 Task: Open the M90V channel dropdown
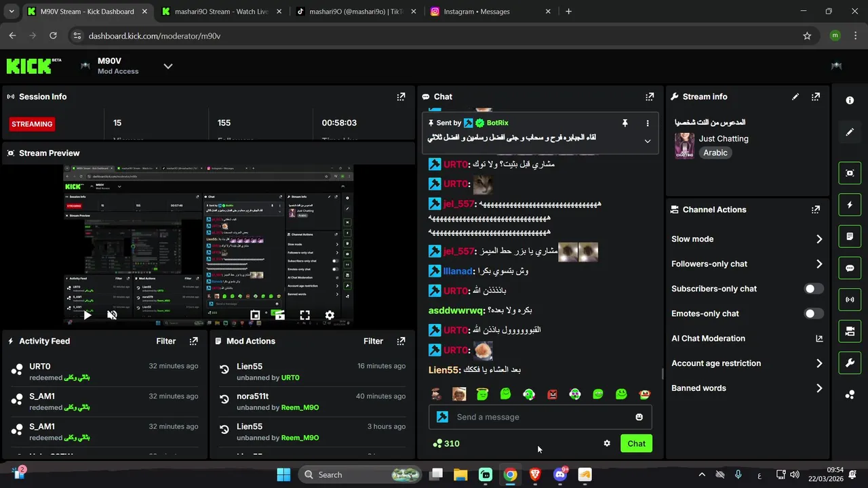(168, 66)
